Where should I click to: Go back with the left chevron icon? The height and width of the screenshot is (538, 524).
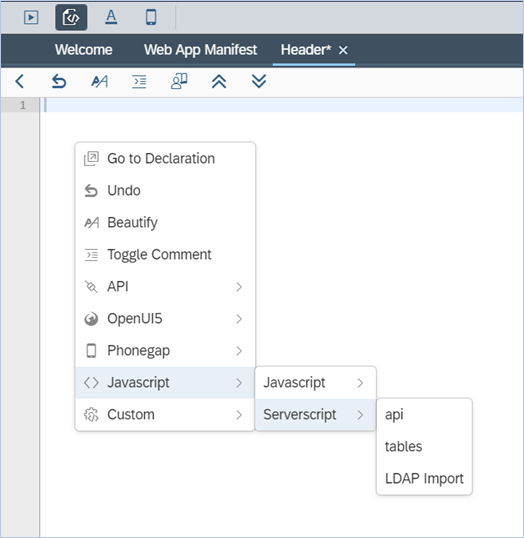tap(20, 82)
